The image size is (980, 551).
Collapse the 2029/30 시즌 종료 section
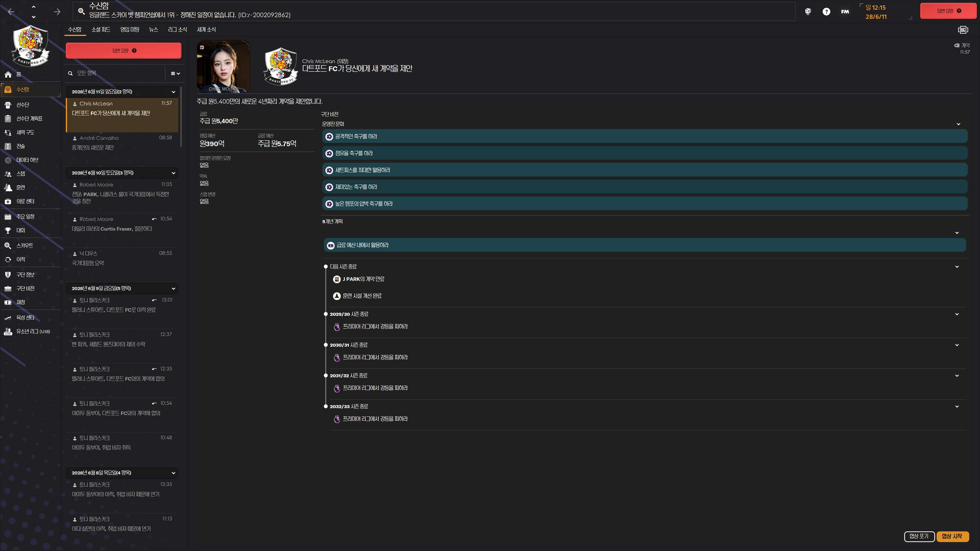[957, 314]
